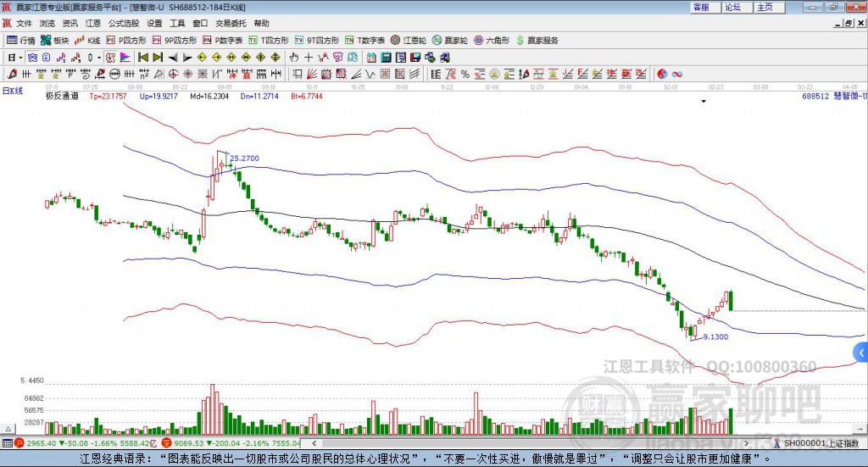The width and height of the screenshot is (868, 467).
Task: Click the 论坛 forum button
Action: click(737, 7)
